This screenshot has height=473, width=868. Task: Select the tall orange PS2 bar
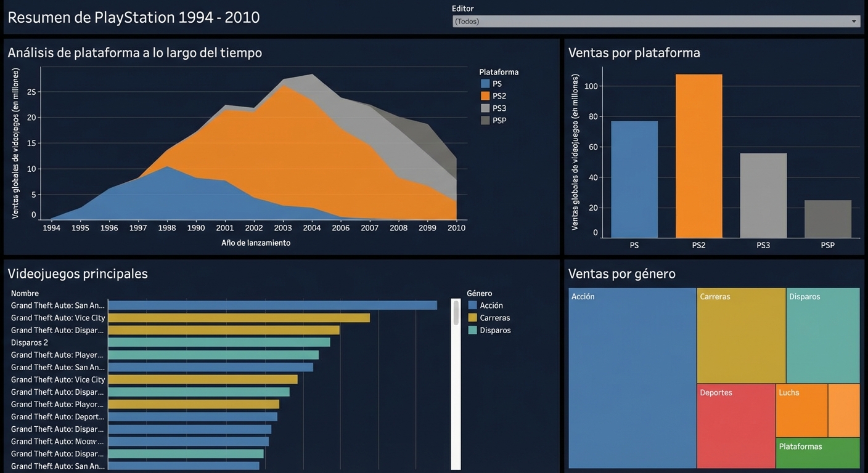pos(698,156)
